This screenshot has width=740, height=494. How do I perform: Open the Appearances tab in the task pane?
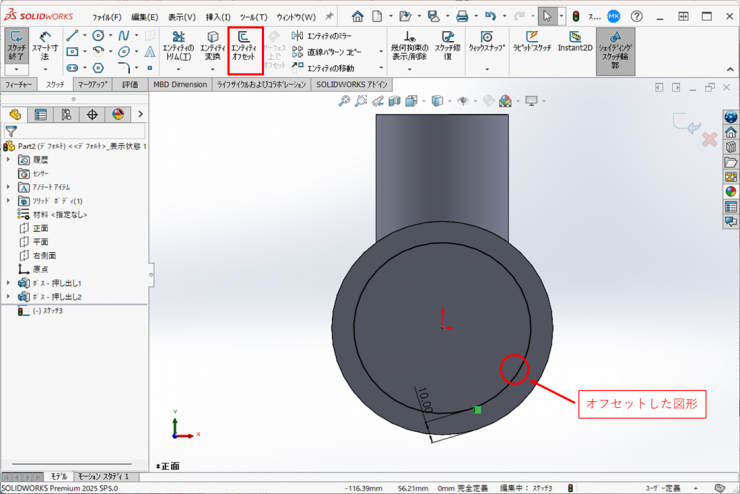point(730,191)
